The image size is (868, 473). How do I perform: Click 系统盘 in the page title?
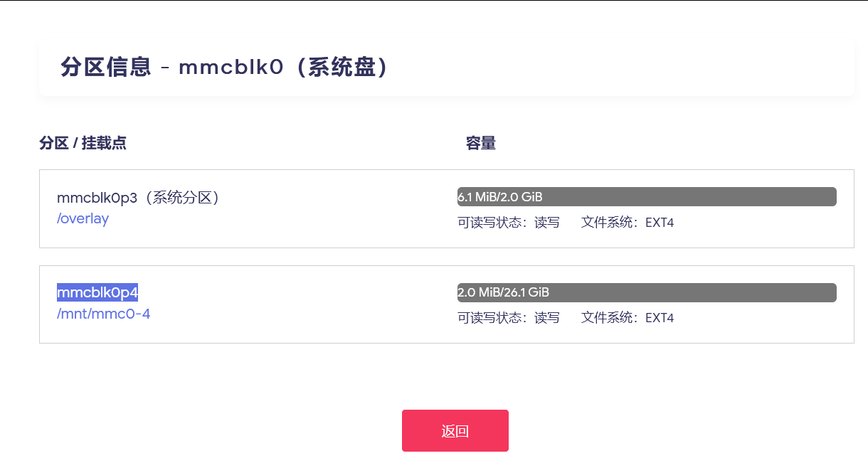(x=342, y=68)
